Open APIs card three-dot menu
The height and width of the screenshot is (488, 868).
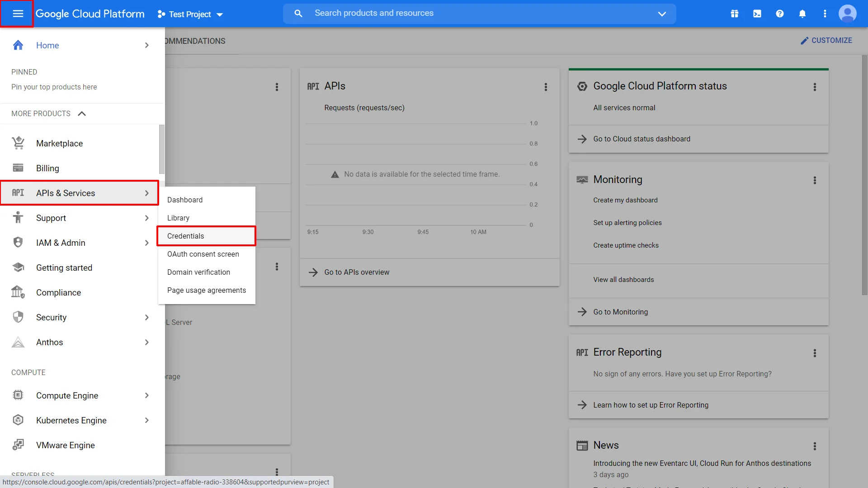546,87
